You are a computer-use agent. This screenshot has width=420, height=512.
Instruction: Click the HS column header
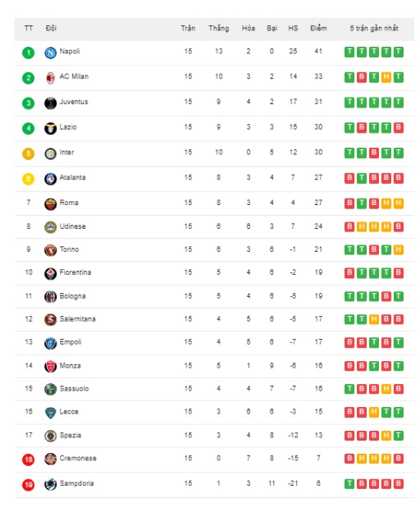tap(293, 29)
